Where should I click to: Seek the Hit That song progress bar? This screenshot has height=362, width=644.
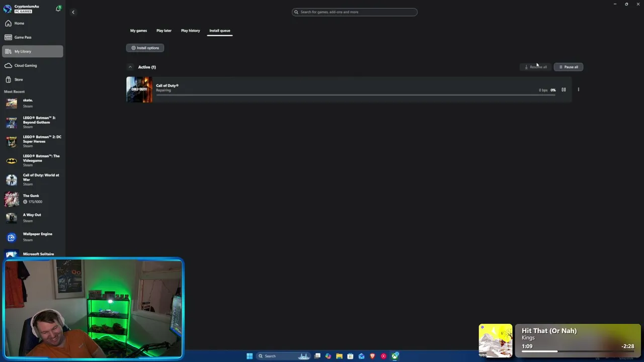578,351
